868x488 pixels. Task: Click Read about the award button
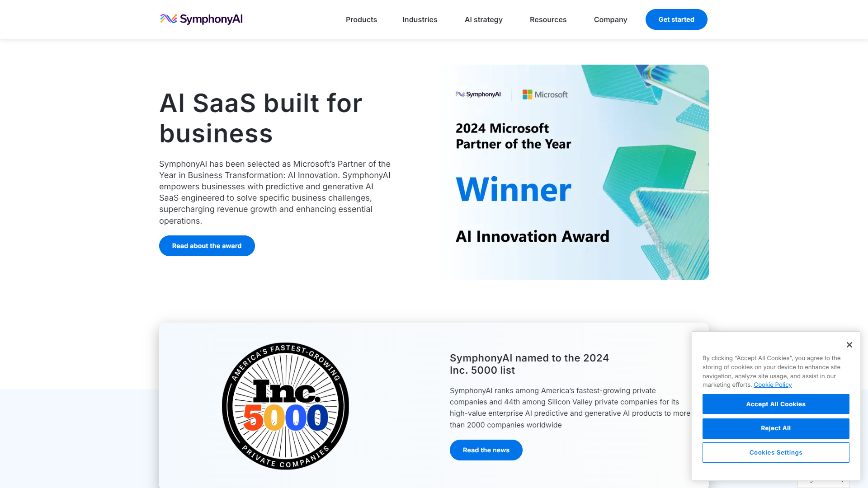(x=206, y=245)
